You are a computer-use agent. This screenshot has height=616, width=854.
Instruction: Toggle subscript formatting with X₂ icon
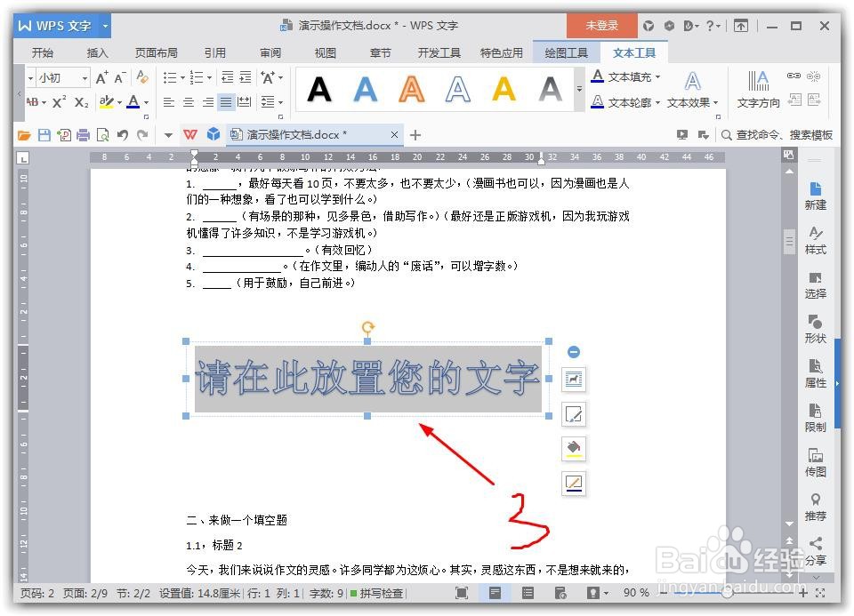[81, 102]
